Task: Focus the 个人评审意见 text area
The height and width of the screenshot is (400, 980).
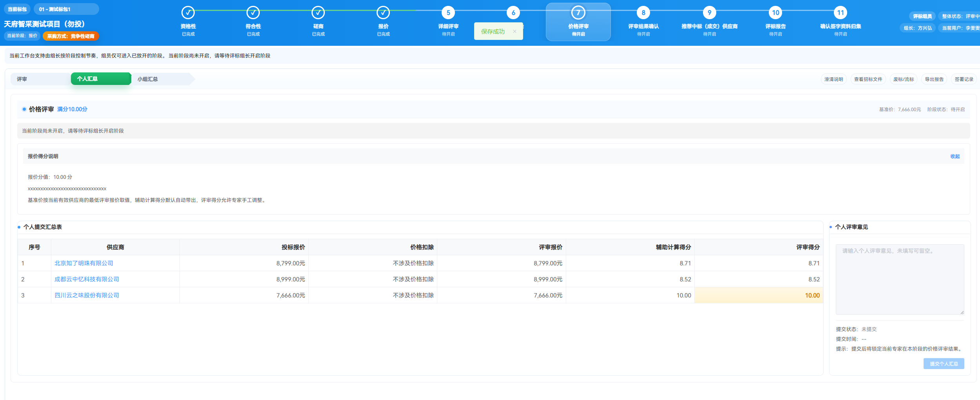Action: point(900,279)
